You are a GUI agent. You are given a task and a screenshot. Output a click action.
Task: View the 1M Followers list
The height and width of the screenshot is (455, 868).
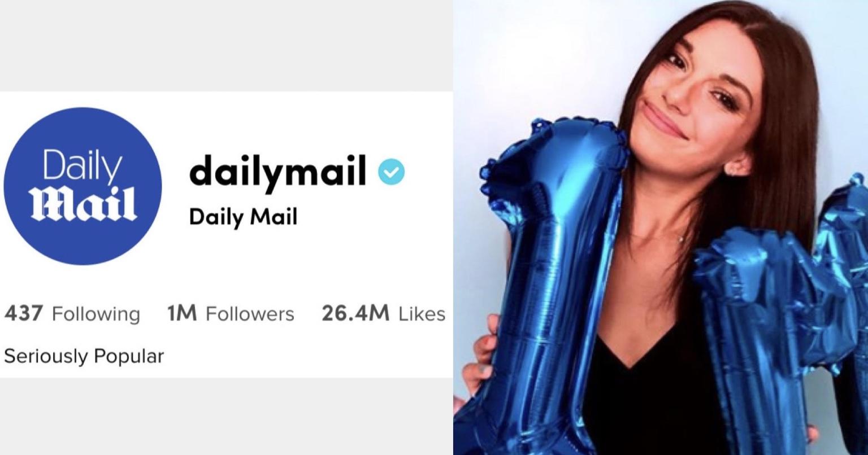click(230, 314)
